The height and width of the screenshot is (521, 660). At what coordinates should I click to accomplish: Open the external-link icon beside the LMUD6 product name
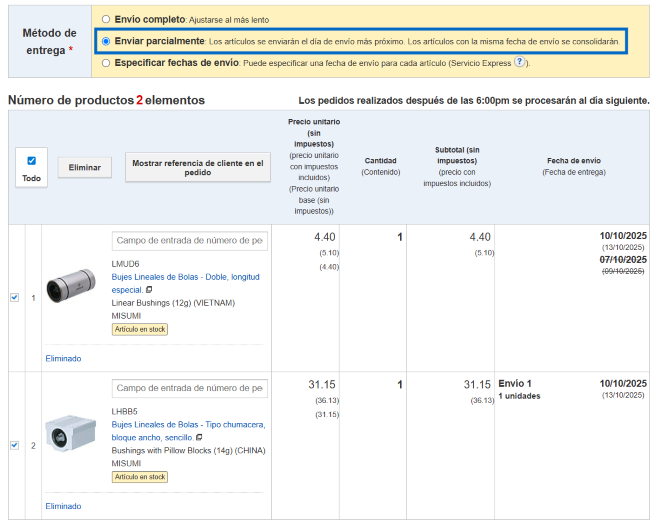pos(149,289)
